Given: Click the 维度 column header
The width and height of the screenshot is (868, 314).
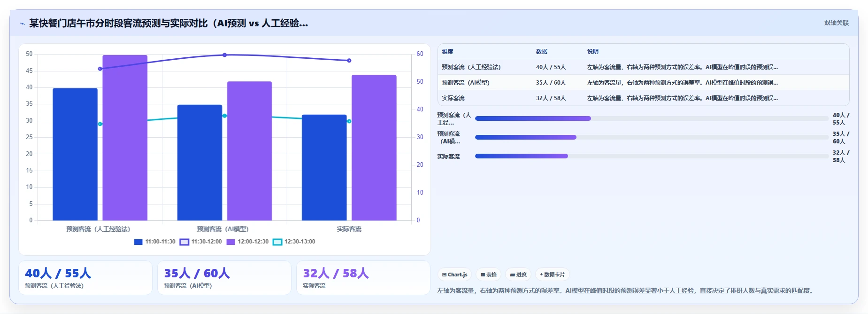Looking at the screenshot, I should [447, 52].
